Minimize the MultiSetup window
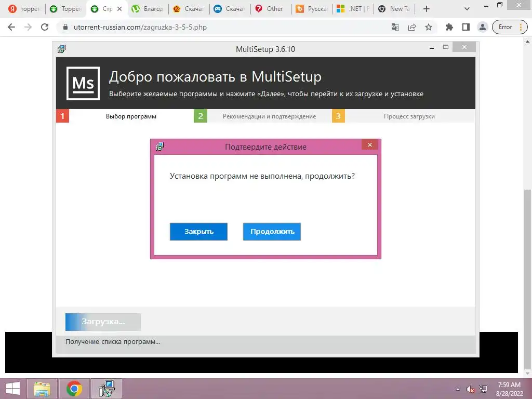The height and width of the screenshot is (399, 532). (432, 48)
